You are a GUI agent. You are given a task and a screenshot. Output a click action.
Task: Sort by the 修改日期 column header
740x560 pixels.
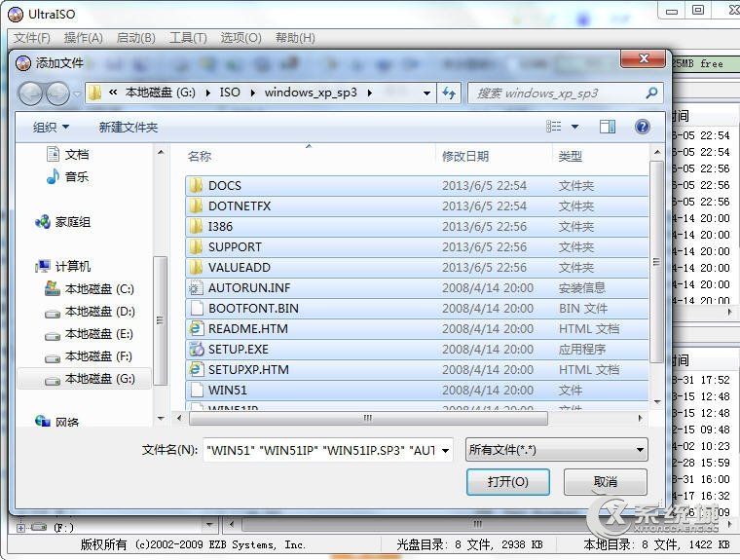tap(465, 156)
